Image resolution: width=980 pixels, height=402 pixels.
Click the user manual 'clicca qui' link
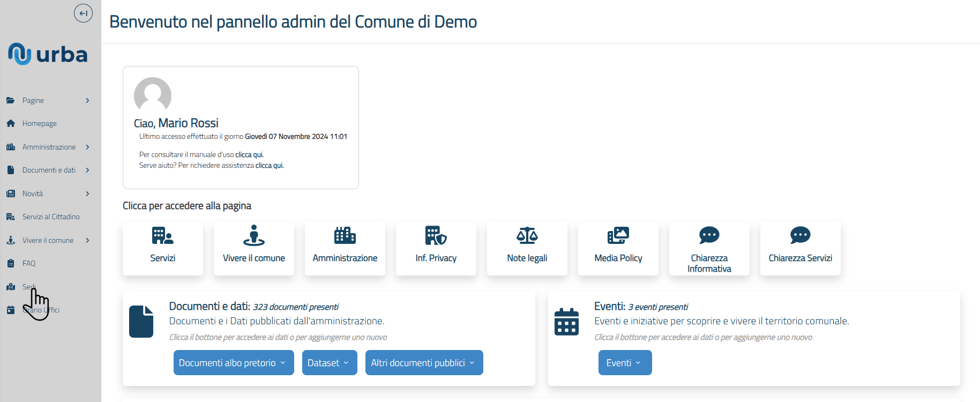coord(249,155)
